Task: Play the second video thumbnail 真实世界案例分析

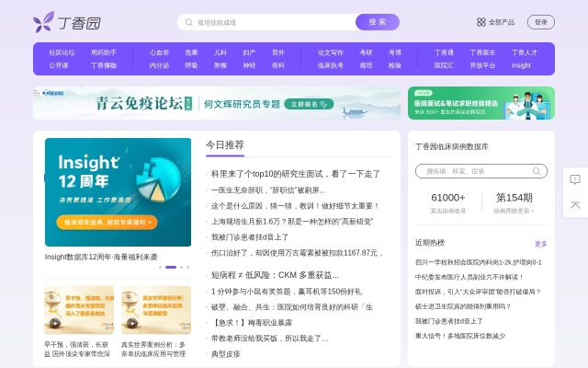Action: [x=131, y=323]
